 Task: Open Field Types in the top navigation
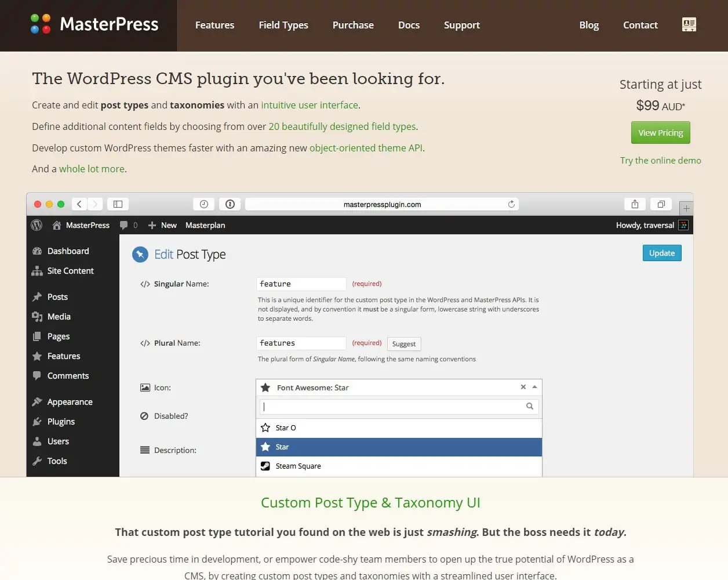pyautogui.click(x=283, y=25)
